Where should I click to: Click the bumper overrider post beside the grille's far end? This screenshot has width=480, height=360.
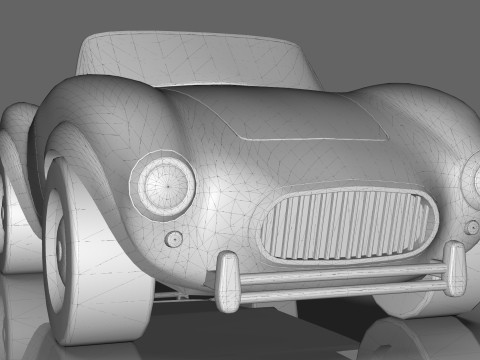tap(455, 268)
